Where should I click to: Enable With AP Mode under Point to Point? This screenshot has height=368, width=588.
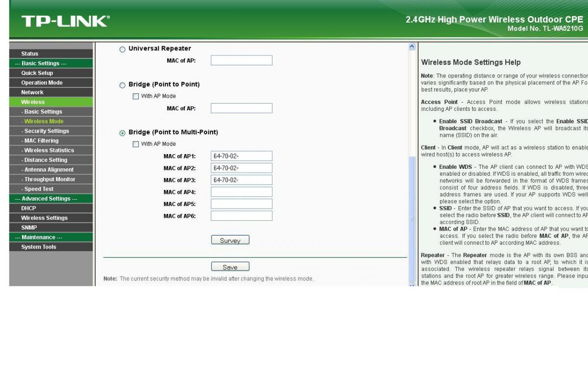pyautogui.click(x=136, y=96)
